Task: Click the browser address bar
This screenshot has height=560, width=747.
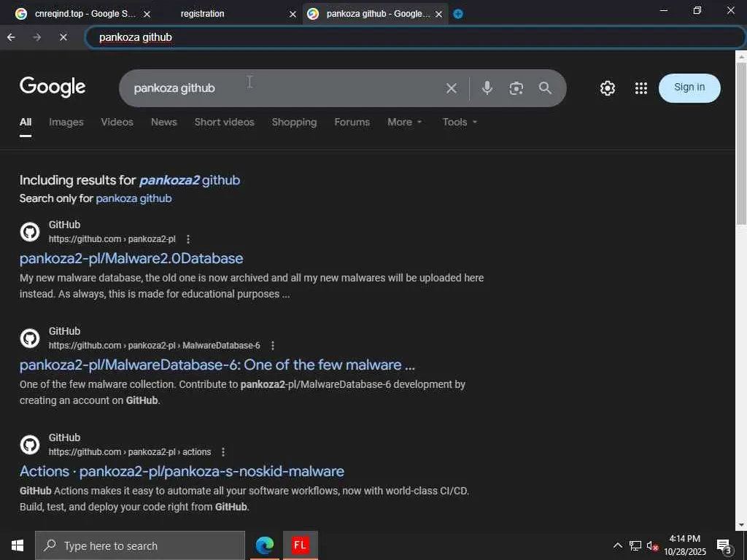Action: click(x=414, y=37)
